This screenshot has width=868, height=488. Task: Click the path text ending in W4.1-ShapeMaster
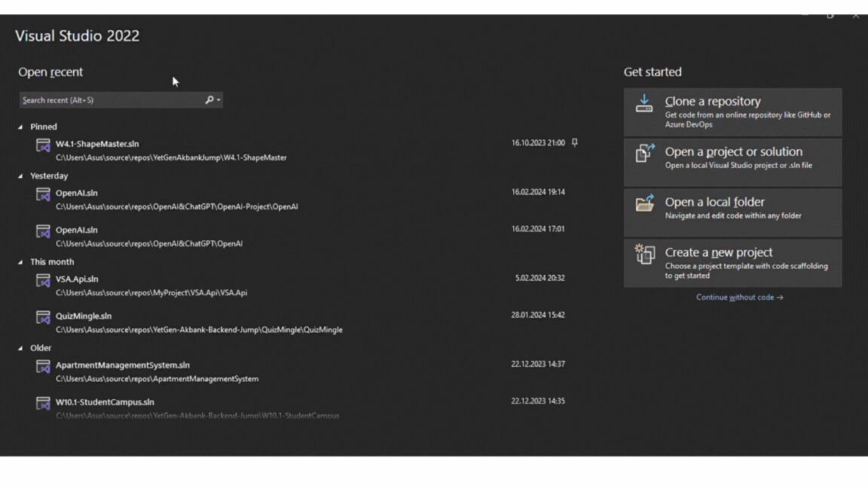[171, 157]
